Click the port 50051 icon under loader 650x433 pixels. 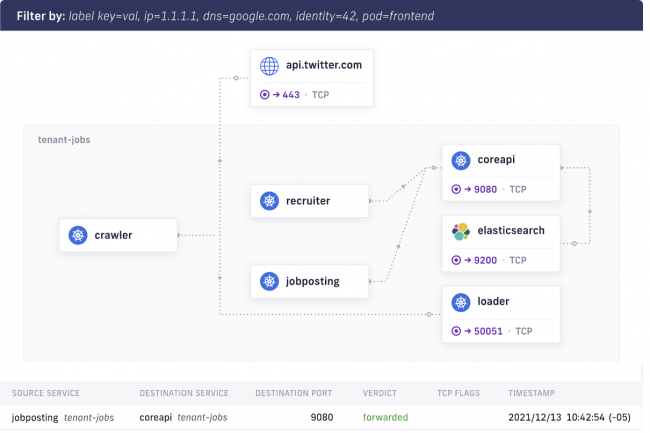point(457,330)
